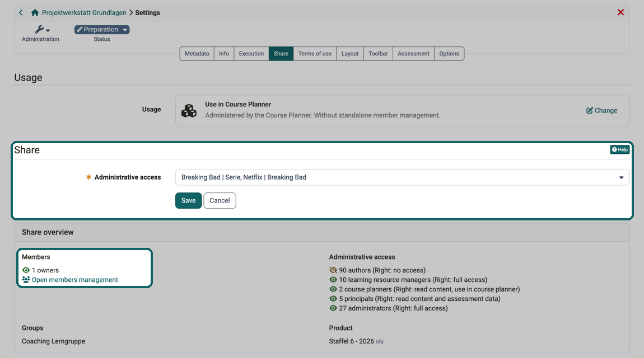
Task: Select the Share tab
Action: [x=281, y=54]
